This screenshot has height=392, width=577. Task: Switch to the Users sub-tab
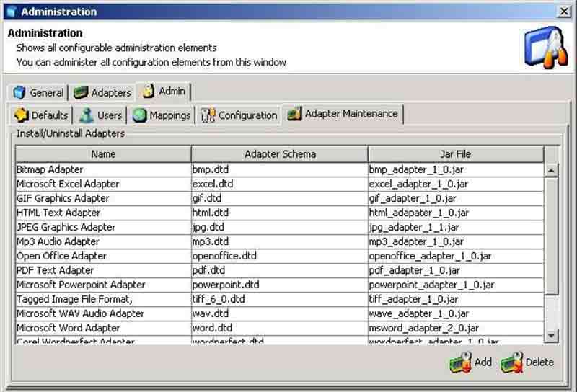pos(100,115)
